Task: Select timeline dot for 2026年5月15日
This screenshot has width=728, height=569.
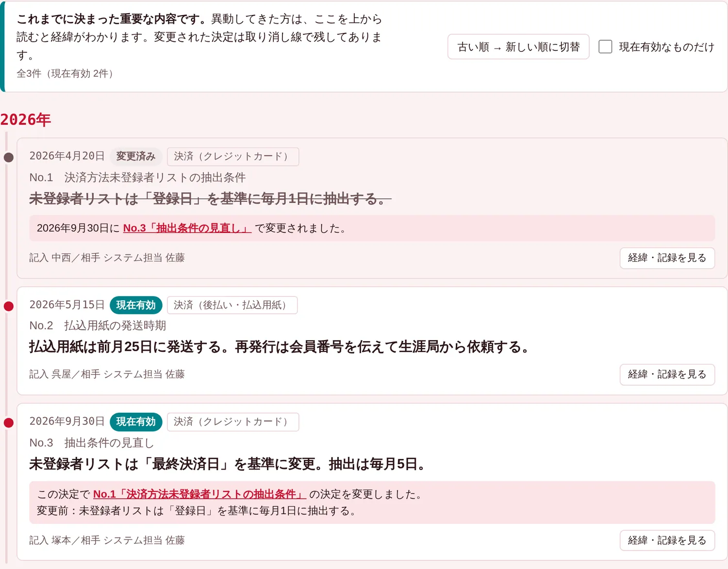Action: 9,306
